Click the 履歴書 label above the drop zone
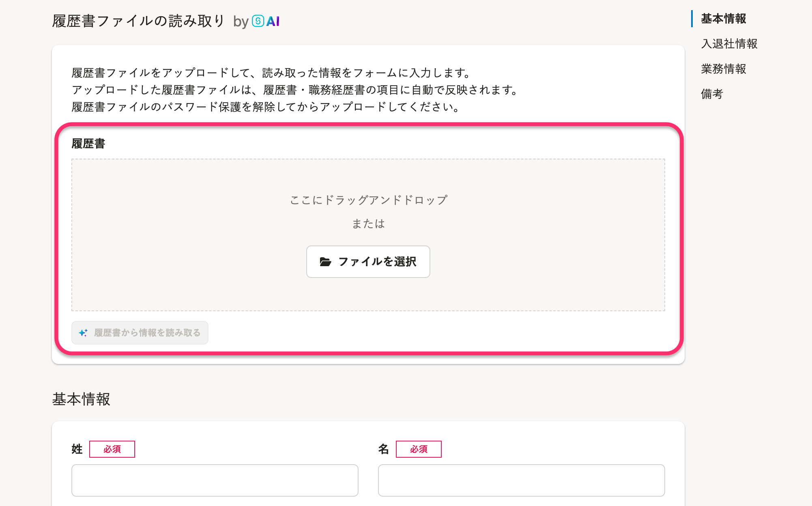The width and height of the screenshot is (812, 506). tap(88, 144)
